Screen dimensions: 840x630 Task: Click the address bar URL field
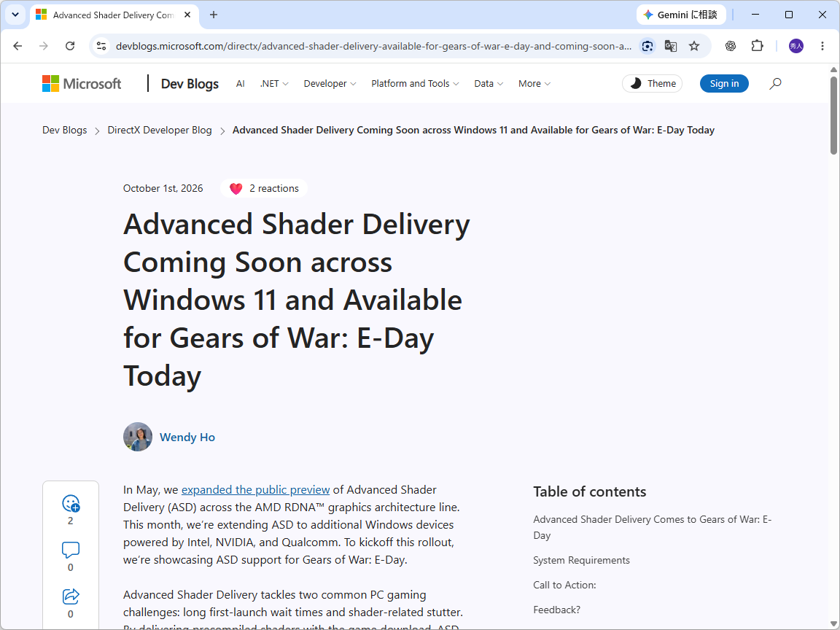(373, 46)
